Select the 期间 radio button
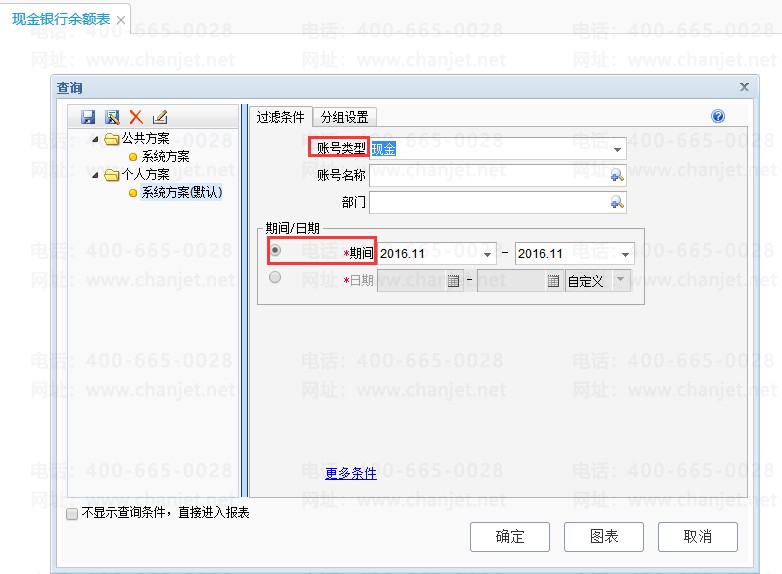Image resolution: width=782 pixels, height=574 pixels. [x=275, y=249]
